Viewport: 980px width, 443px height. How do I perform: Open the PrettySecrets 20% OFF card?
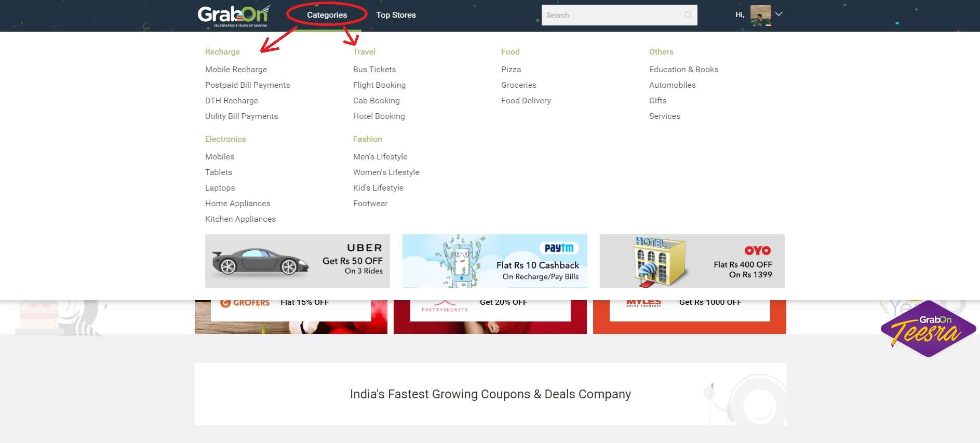tap(490, 317)
